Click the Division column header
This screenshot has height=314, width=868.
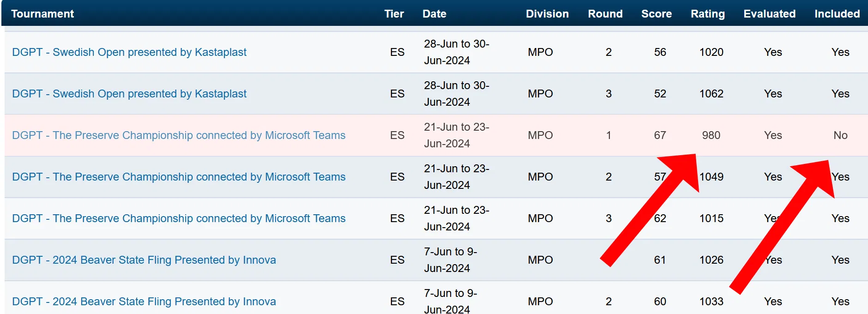547,14
